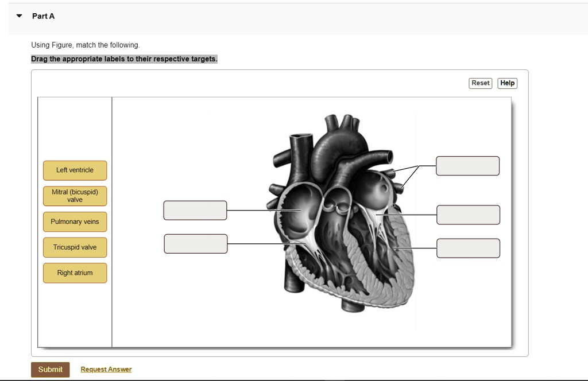Select the Tricuspid valve label
The height and width of the screenshot is (381, 588).
point(75,247)
